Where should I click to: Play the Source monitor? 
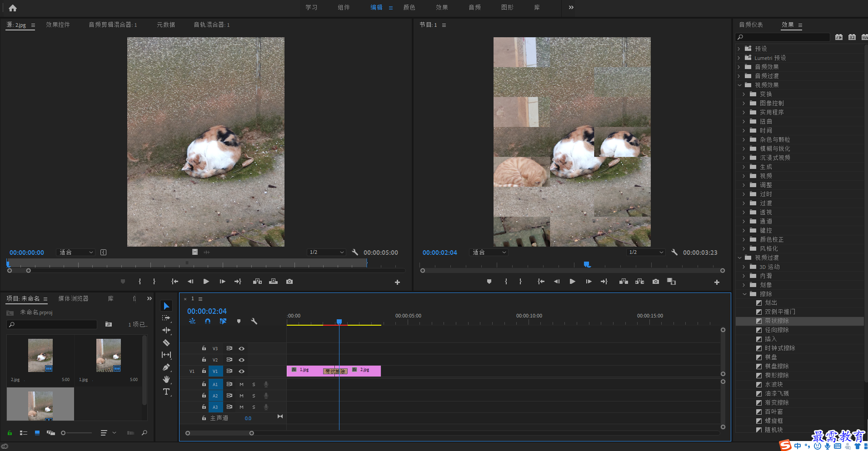(x=206, y=282)
